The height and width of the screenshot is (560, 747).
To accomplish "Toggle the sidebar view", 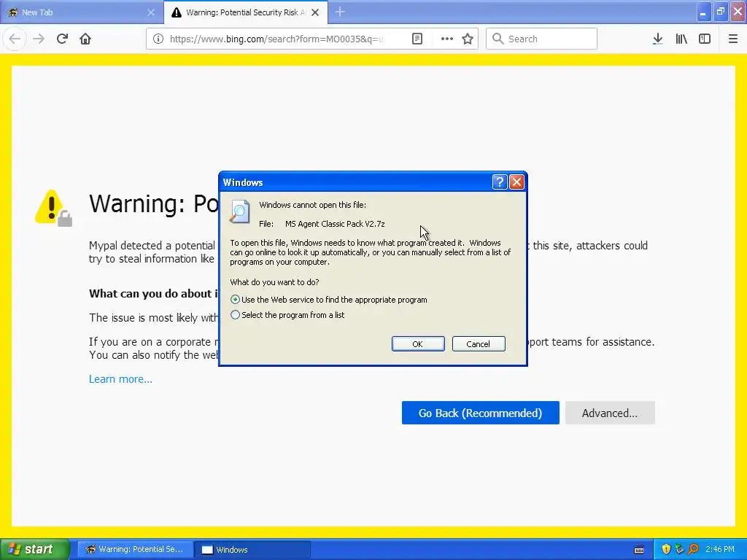I will click(705, 39).
